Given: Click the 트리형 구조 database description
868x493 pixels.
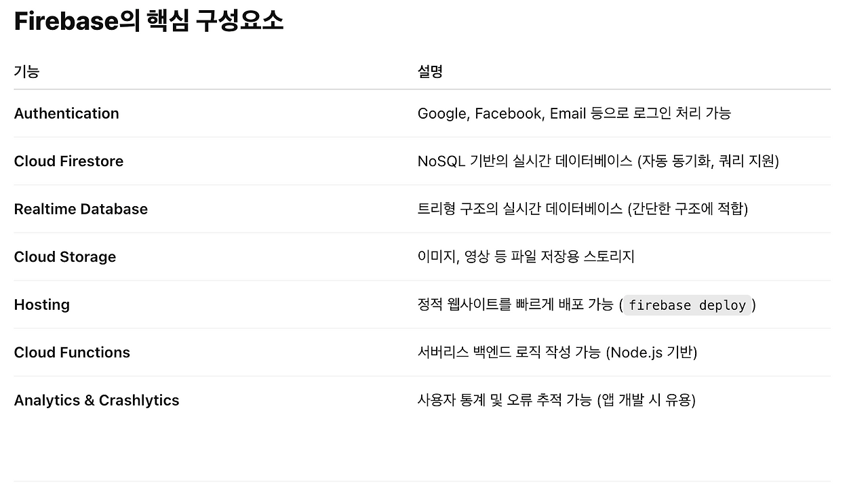Looking at the screenshot, I should tap(519, 209).
